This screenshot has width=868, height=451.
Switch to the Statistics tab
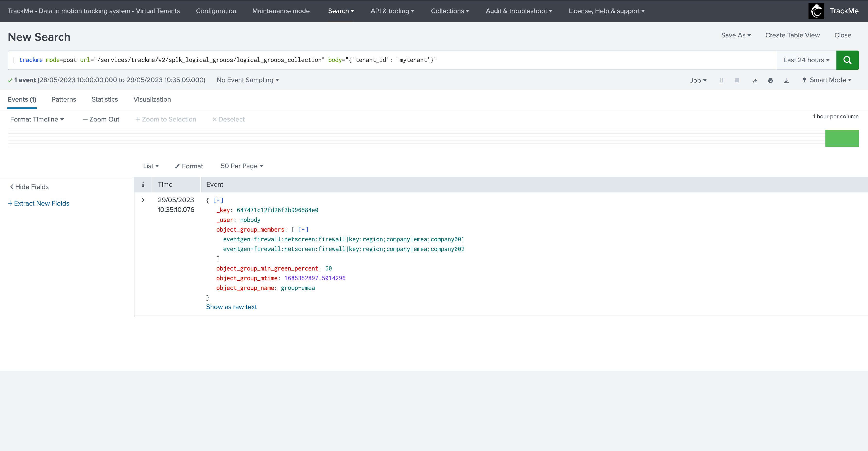tap(104, 99)
